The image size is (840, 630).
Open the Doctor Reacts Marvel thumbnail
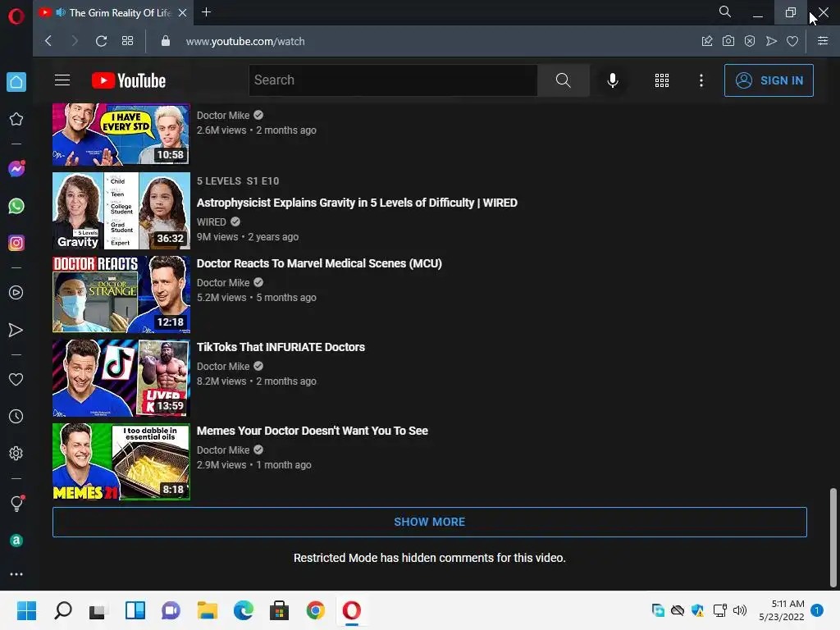(x=121, y=294)
